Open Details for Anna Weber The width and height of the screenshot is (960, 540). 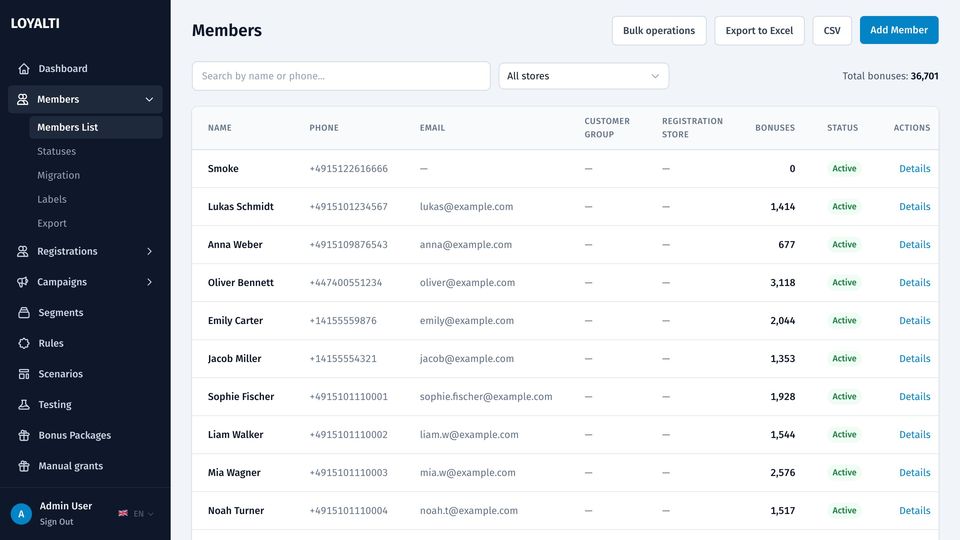tap(915, 244)
